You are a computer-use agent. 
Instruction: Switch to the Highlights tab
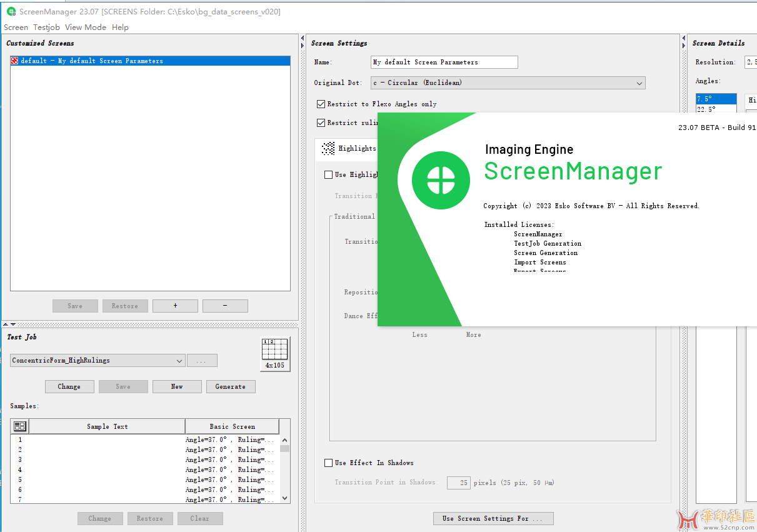click(x=348, y=148)
